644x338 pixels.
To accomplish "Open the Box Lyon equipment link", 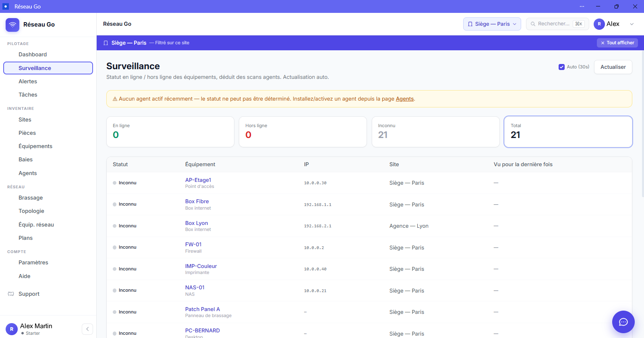I will [197, 223].
